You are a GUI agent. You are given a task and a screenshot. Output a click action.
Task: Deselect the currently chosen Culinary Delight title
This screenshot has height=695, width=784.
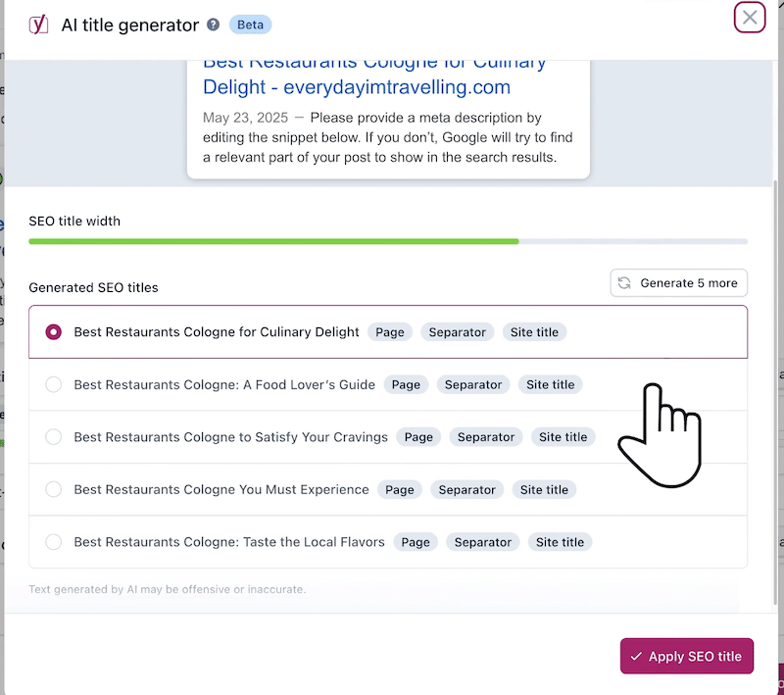click(54, 331)
